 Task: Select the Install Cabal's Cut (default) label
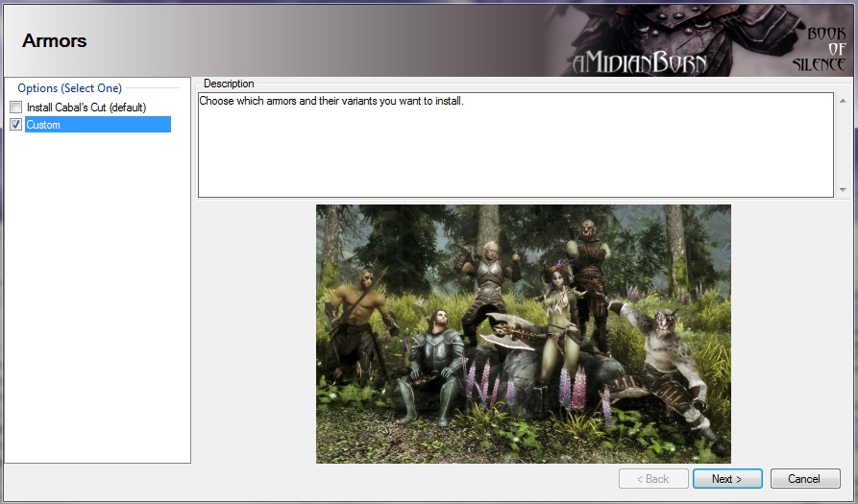86,108
